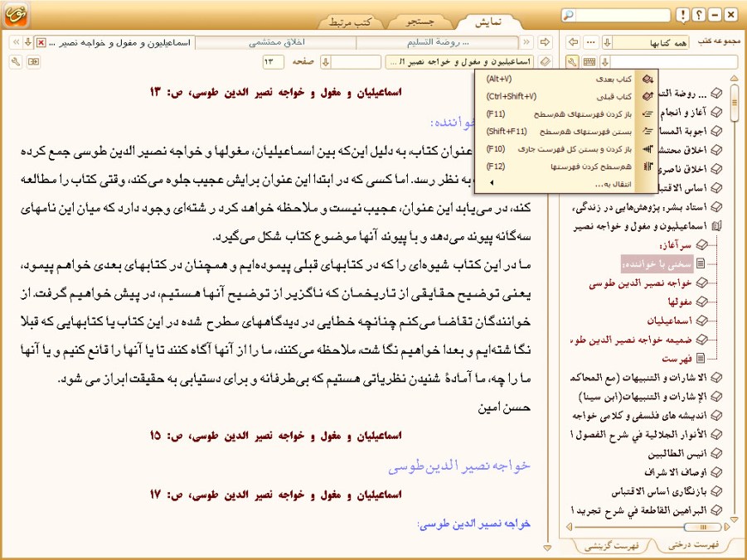This screenshot has width=747, height=560.
Task: Click the wrench settings icon above text pane
Action: 16,61
